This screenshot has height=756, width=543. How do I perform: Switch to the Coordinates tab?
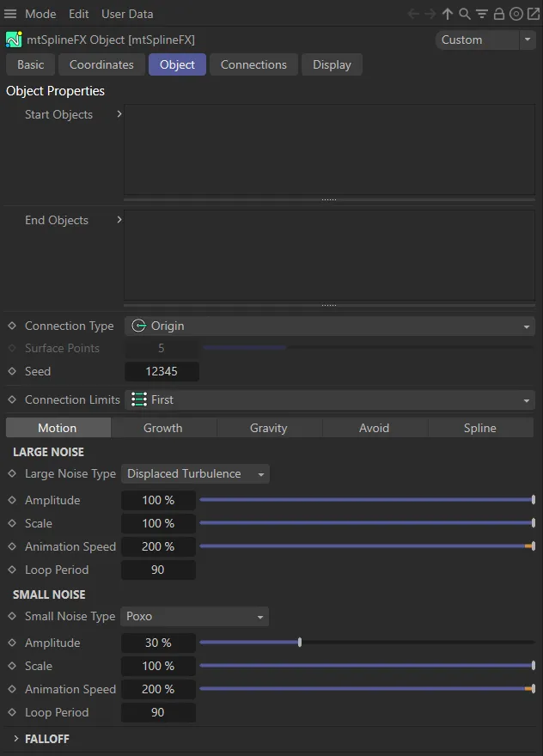click(101, 64)
